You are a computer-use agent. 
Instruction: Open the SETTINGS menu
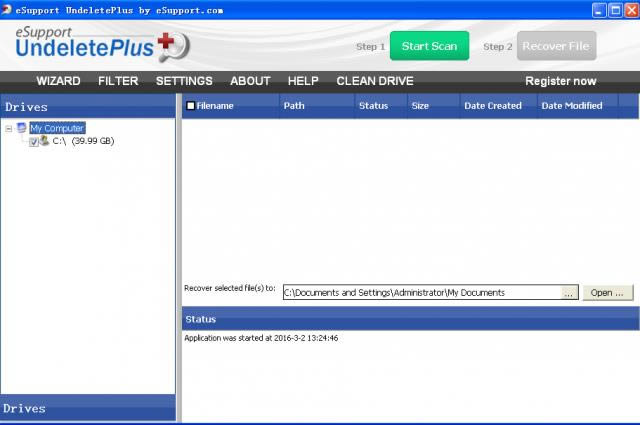pyautogui.click(x=184, y=81)
